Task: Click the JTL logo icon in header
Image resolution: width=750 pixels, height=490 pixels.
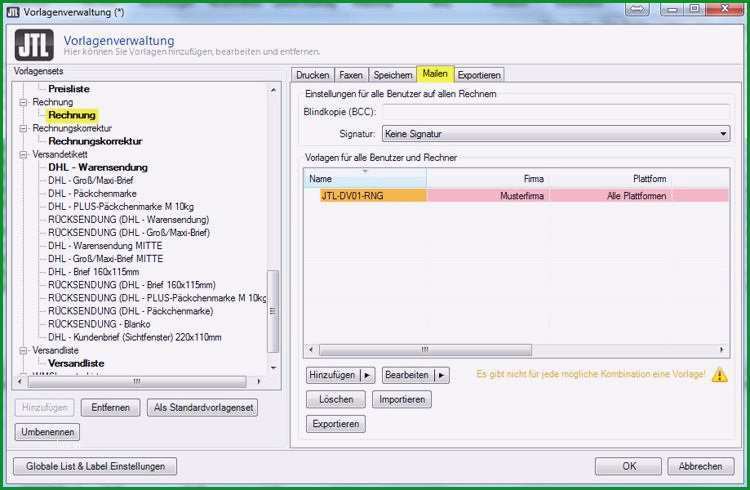Action: coord(34,45)
